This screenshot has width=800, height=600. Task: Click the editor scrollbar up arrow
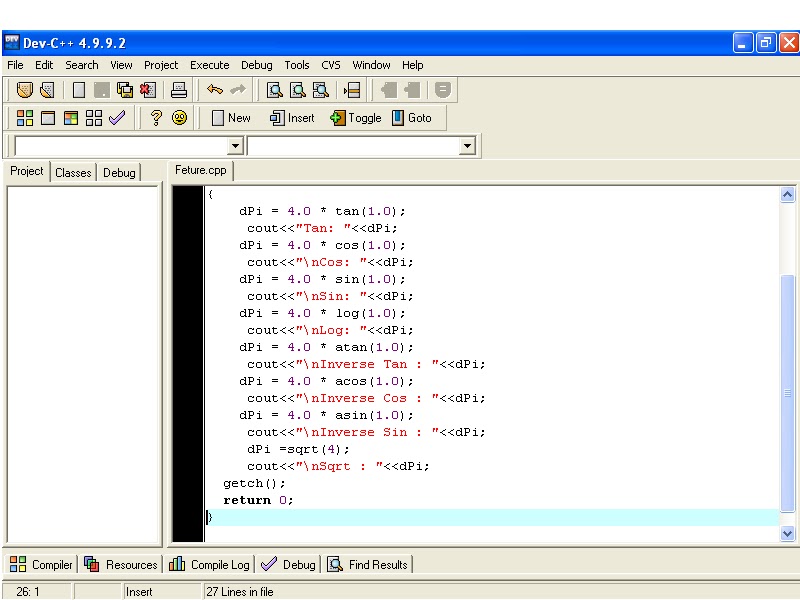(x=787, y=195)
